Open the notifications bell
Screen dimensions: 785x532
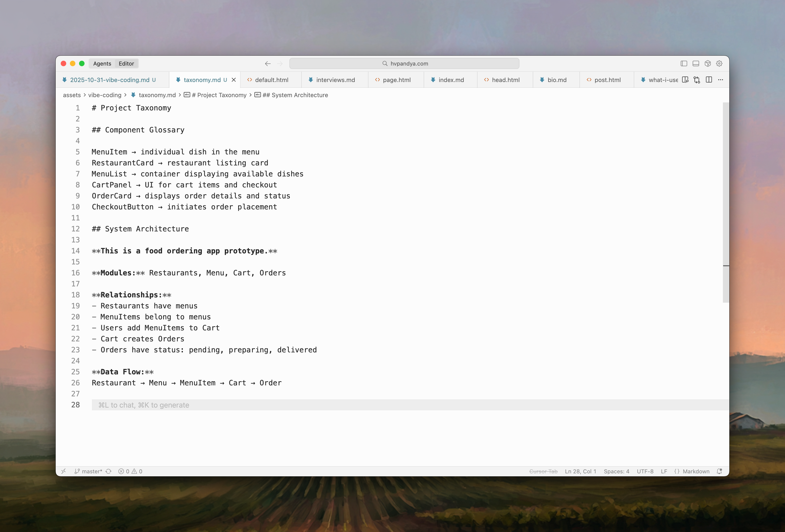pos(719,471)
